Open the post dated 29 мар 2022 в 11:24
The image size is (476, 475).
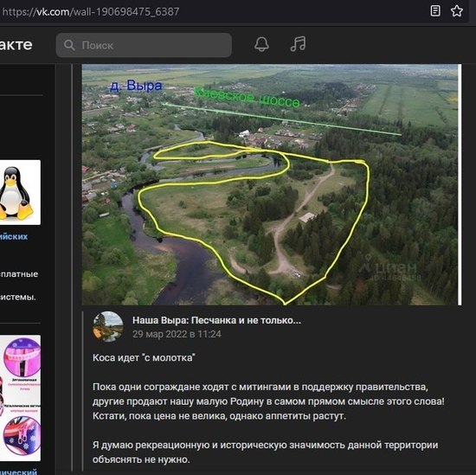click(x=177, y=334)
